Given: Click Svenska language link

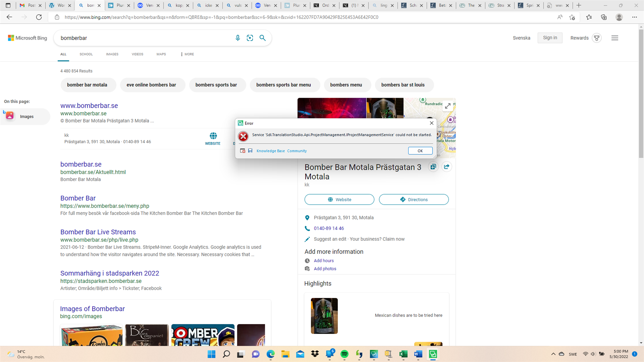Looking at the screenshot, I should point(521,38).
